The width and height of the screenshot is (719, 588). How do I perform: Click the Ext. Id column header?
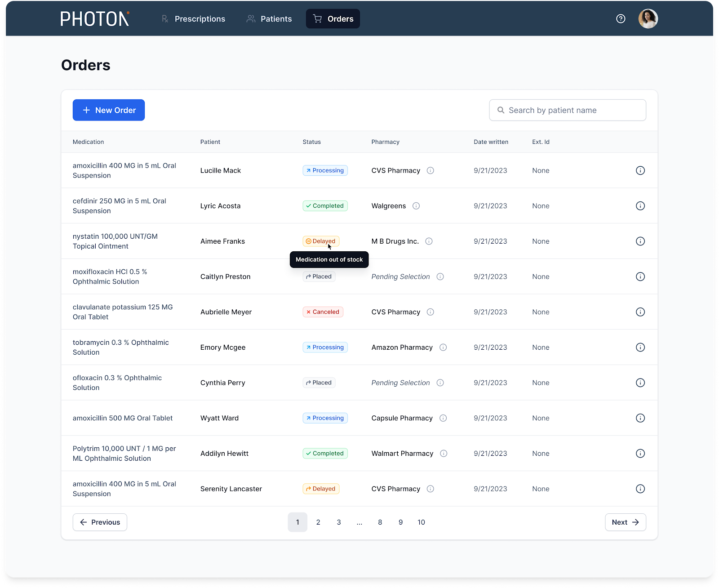tap(541, 142)
